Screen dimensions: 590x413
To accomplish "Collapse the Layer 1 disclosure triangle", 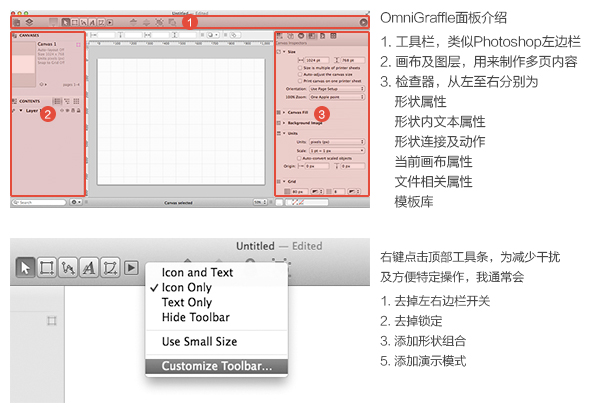I will tap(20, 111).
